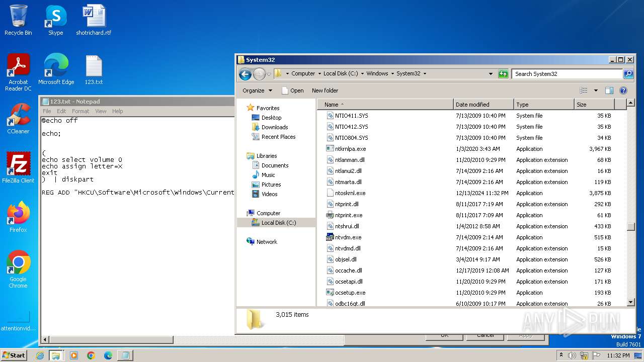The image size is (644, 362).
Task: Click the Explorer forward navigation arrow
Action: [259, 74]
